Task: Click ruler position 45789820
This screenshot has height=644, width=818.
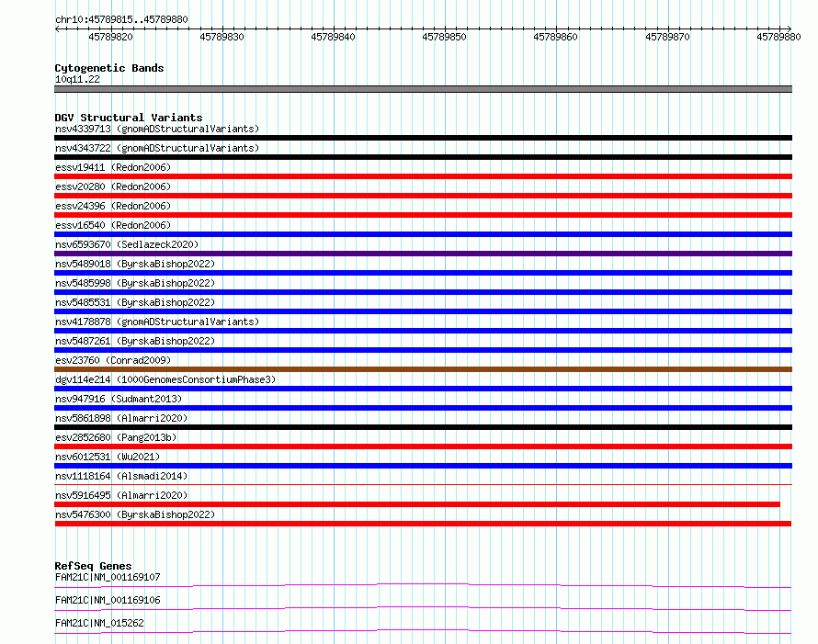Action: [x=110, y=37]
